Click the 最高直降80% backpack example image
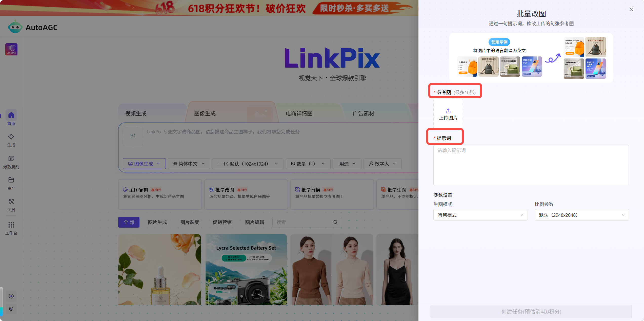644x321 pixels. pos(489,67)
